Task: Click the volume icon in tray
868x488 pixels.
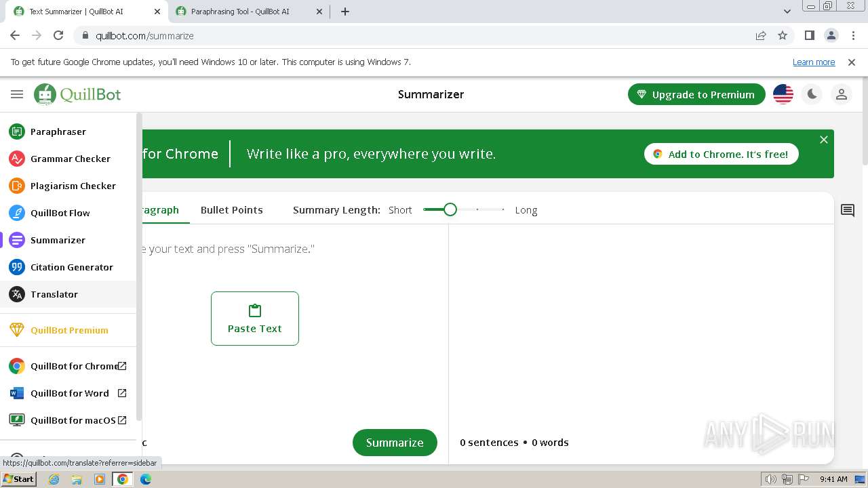Action: (x=771, y=479)
